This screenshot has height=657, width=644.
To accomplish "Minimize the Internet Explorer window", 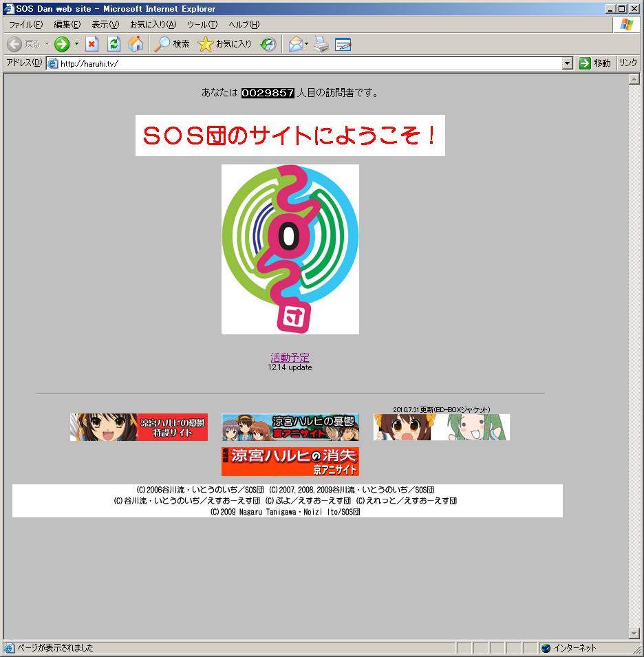I will (x=610, y=8).
